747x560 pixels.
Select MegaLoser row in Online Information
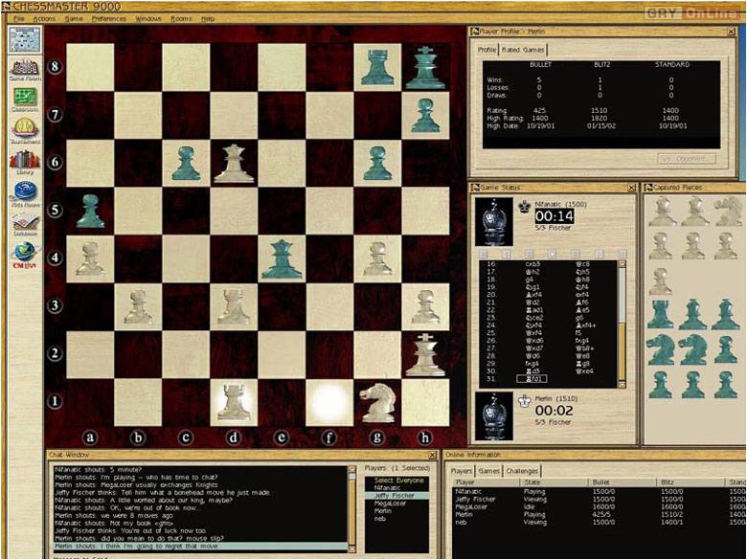pyautogui.click(x=600, y=507)
